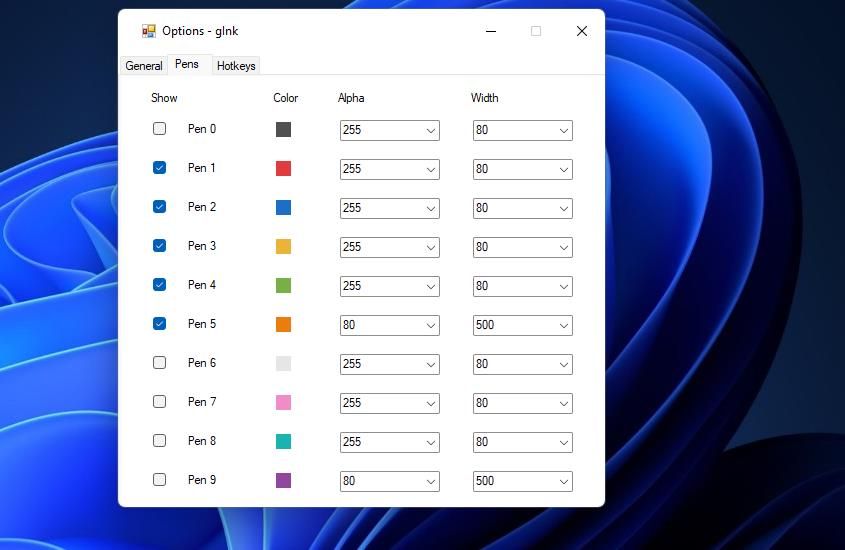Open the Hotkeys tab

[x=236, y=66]
